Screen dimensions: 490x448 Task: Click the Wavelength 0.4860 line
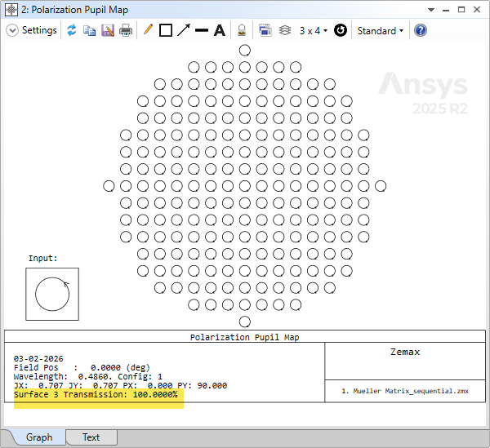point(88,376)
